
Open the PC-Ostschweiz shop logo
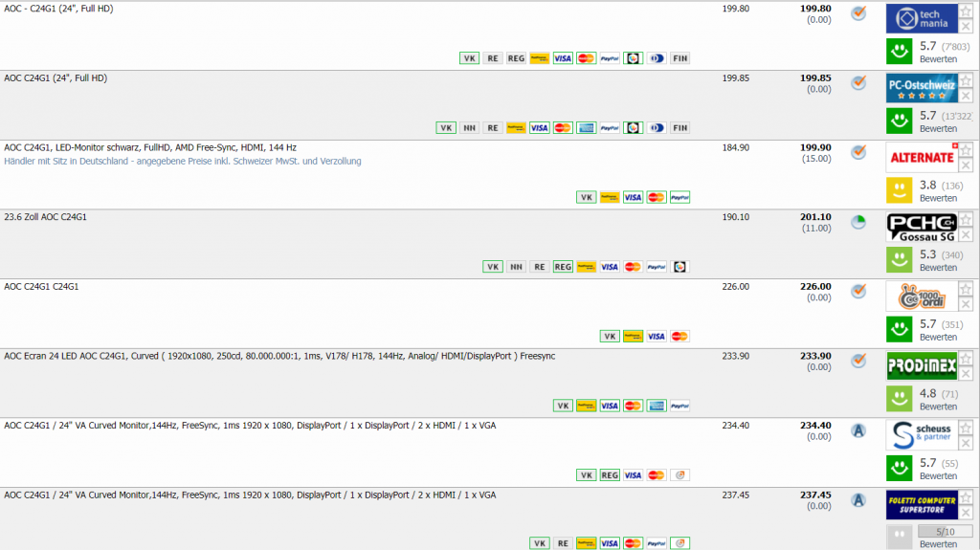pos(922,88)
